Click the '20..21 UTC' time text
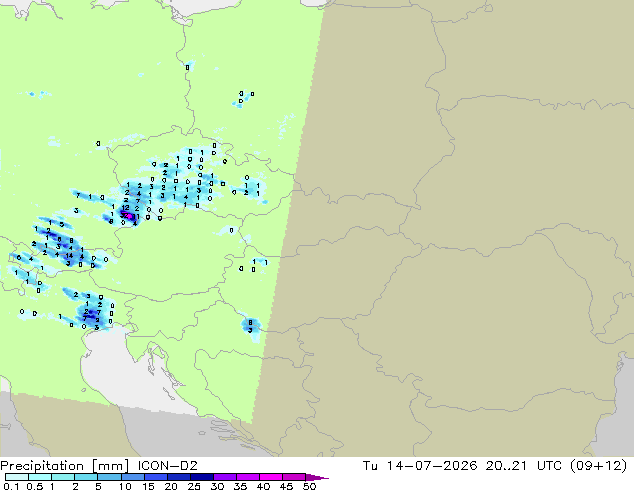The width and height of the screenshot is (634, 490). (x=524, y=466)
